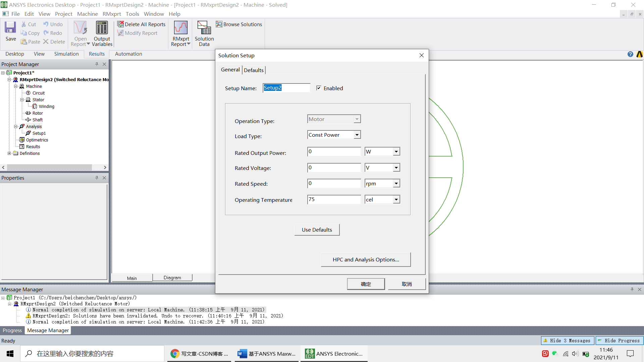
Task: Open the Rated Speed unit dropdown
Action: coord(396,183)
